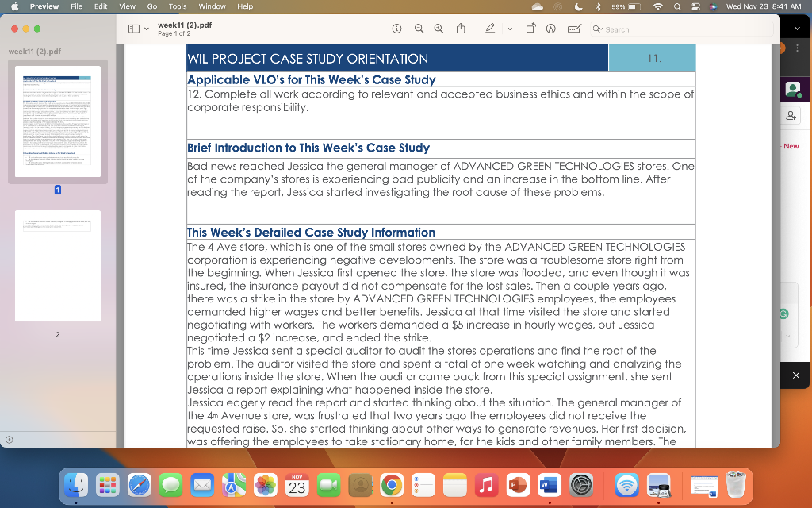812x508 pixels.
Task: Activate Siri from the menu bar
Action: [713, 6]
